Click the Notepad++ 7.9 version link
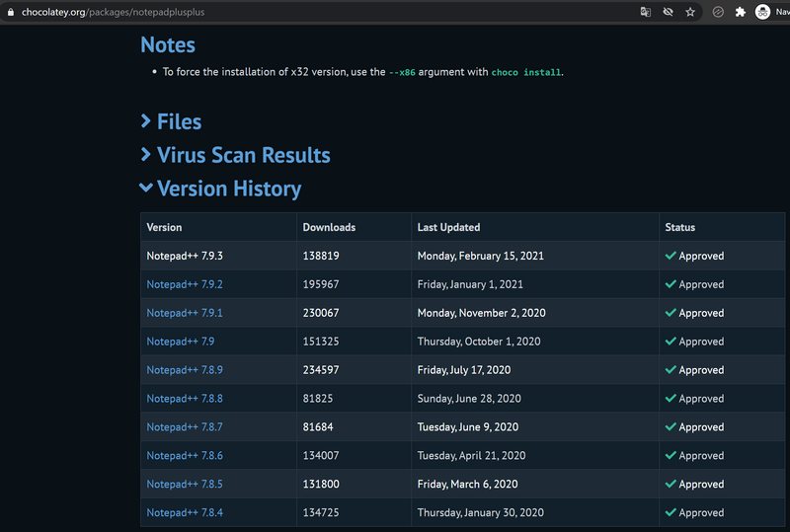This screenshot has height=532, width=790. coord(180,342)
